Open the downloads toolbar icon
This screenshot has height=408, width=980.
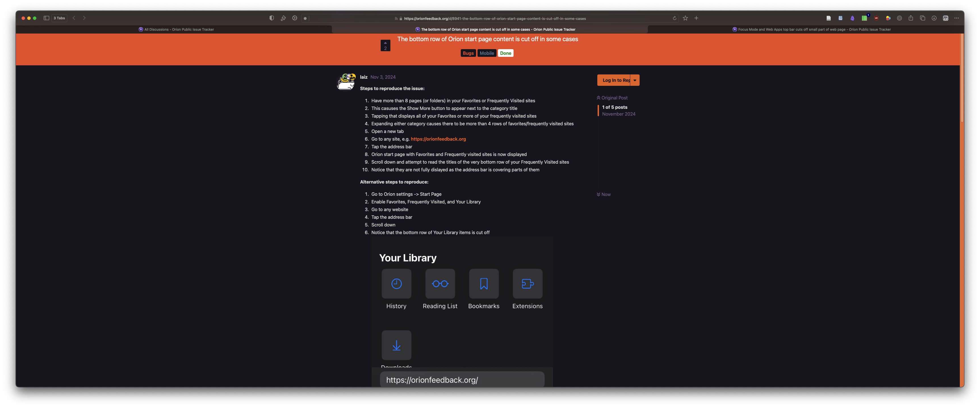(934, 18)
